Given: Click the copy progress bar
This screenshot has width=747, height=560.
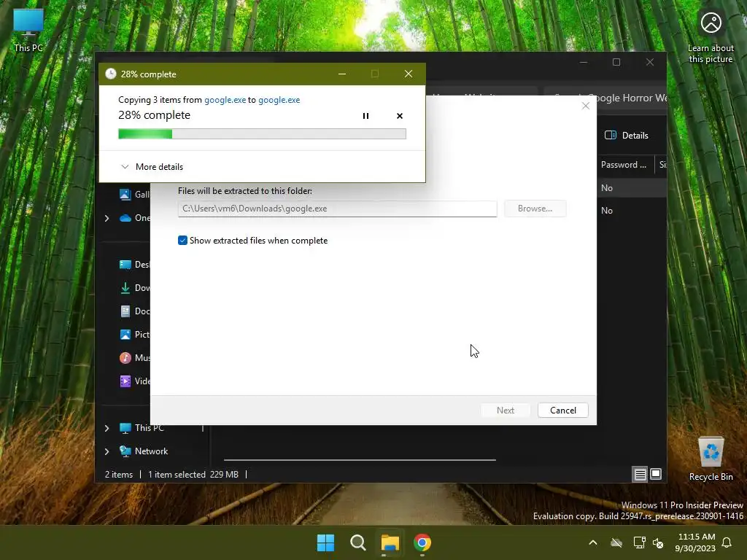Looking at the screenshot, I should pyautogui.click(x=262, y=134).
